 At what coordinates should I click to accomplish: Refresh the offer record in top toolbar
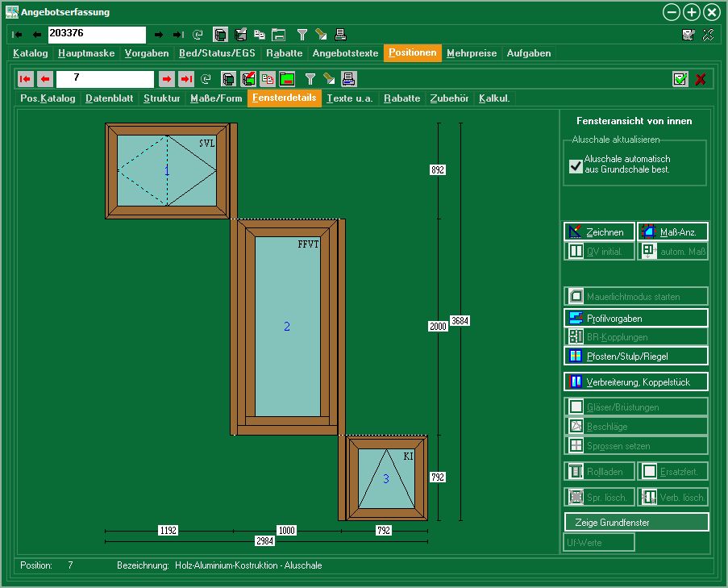tap(198, 35)
